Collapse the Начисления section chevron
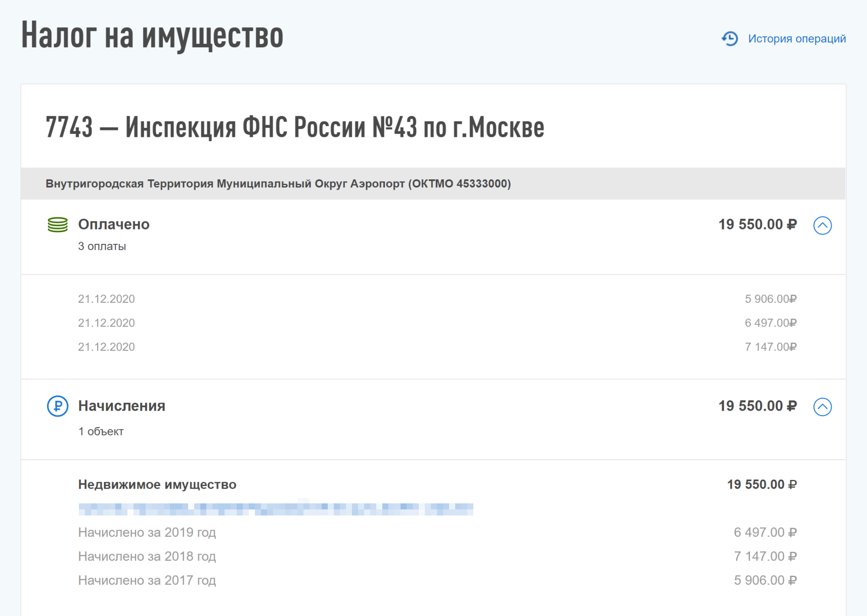 click(x=822, y=407)
